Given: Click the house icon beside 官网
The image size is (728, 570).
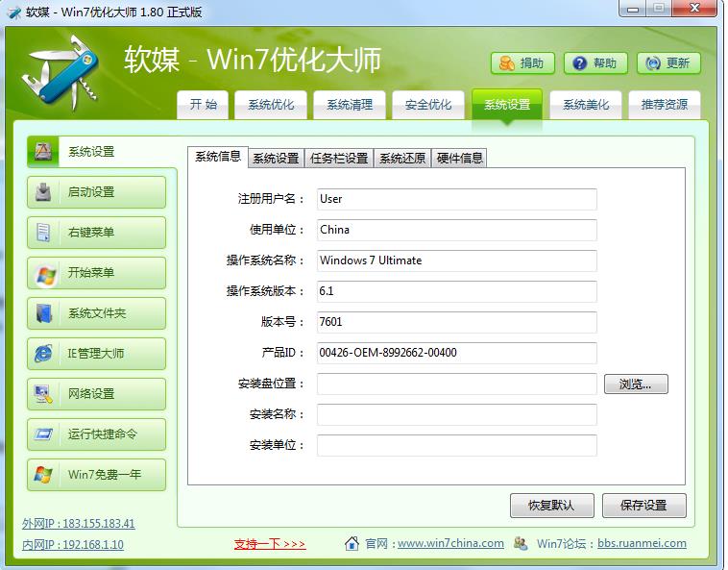Looking at the screenshot, I should pyautogui.click(x=352, y=543).
